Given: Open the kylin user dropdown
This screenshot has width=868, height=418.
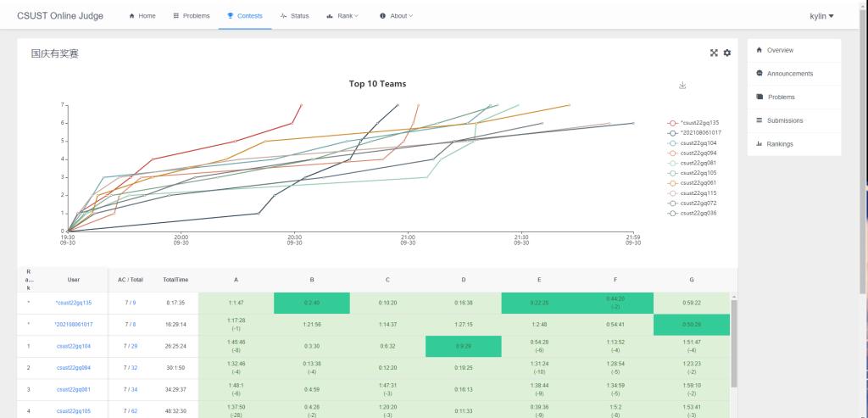Looking at the screenshot, I should [820, 16].
